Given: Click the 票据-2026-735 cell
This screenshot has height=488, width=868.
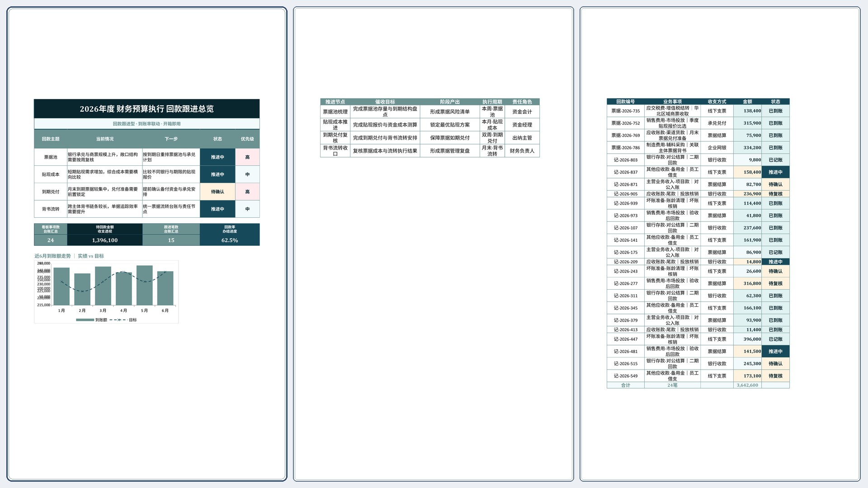Looking at the screenshot, I should point(626,111).
